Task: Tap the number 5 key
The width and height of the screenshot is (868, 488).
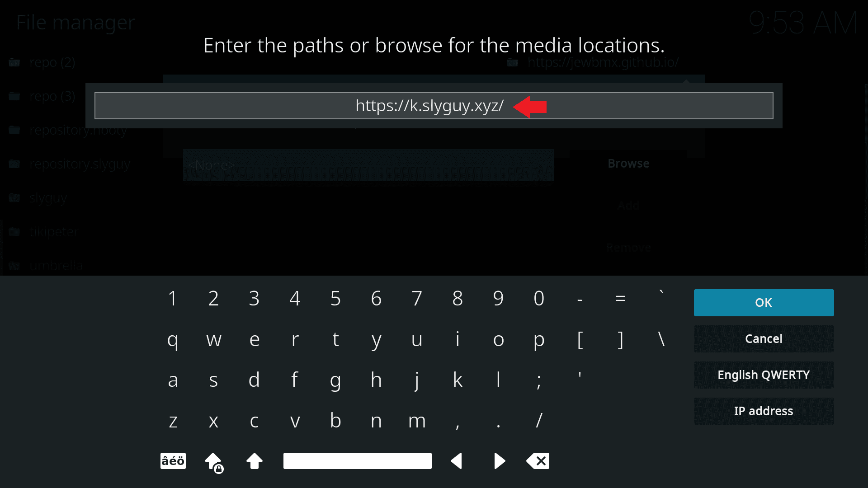Action: [335, 298]
